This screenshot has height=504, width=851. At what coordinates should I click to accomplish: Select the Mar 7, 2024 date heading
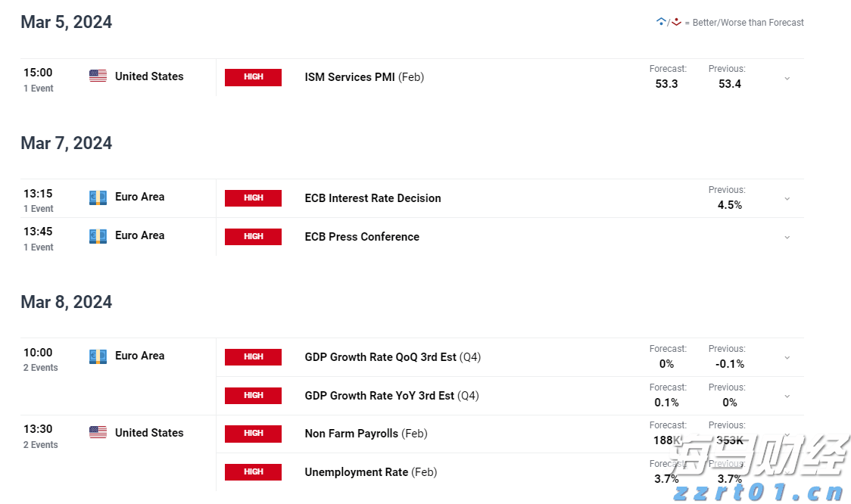67,143
